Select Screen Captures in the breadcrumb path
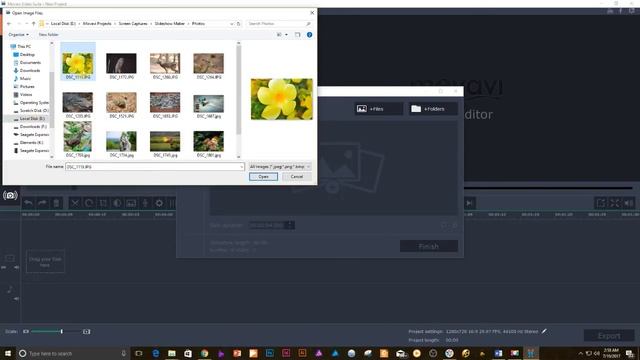Viewport: 640px width, 360px height. point(133,24)
